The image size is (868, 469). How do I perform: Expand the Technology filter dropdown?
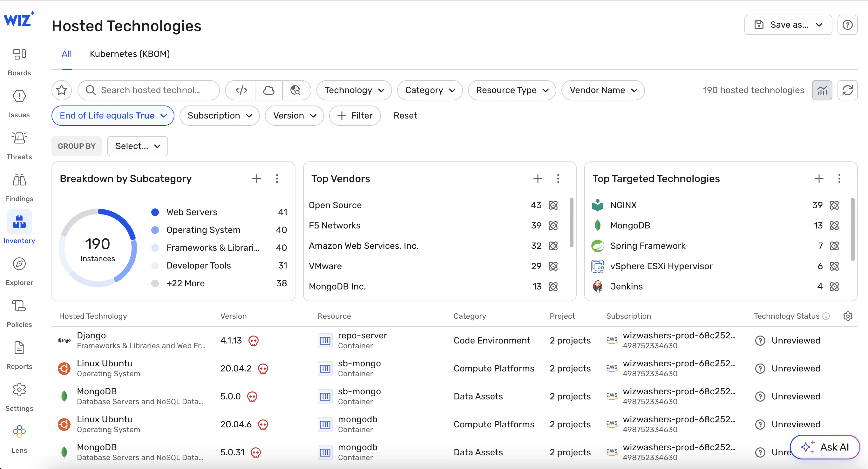[x=354, y=90]
